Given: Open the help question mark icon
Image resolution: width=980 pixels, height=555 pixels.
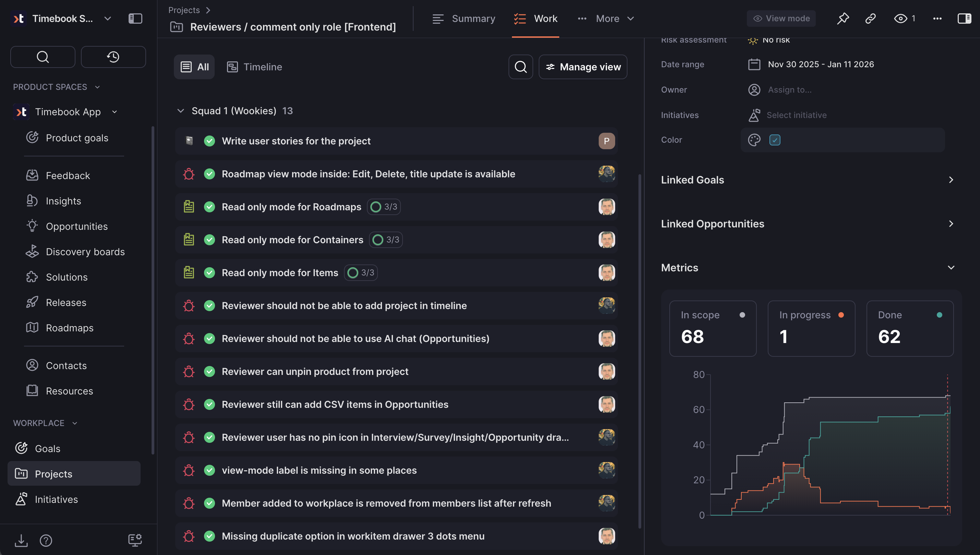Looking at the screenshot, I should tap(46, 540).
